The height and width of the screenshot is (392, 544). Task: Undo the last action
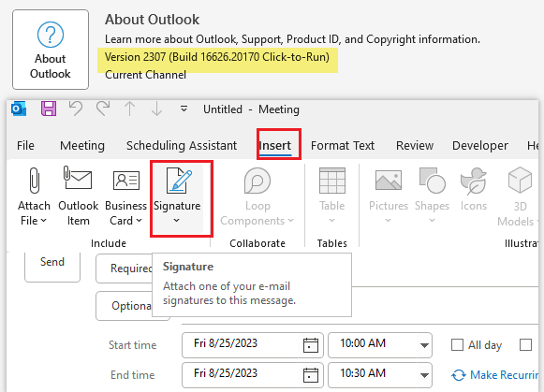click(76, 109)
